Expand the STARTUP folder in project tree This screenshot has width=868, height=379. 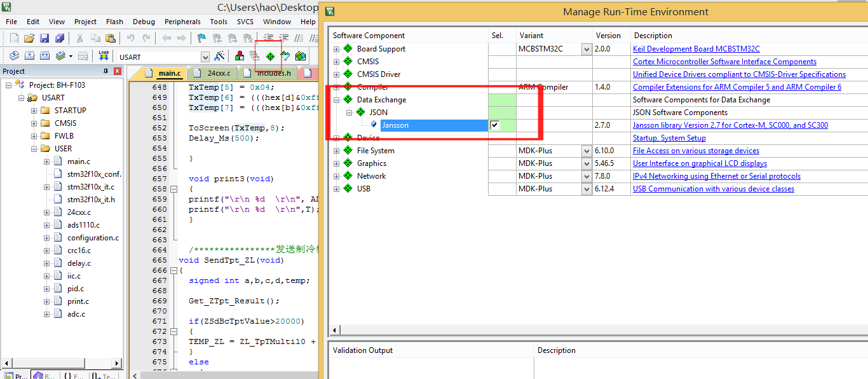(x=34, y=111)
